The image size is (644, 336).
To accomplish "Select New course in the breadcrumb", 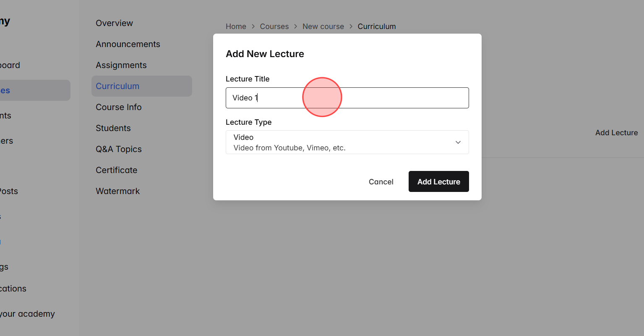I will (x=323, y=26).
